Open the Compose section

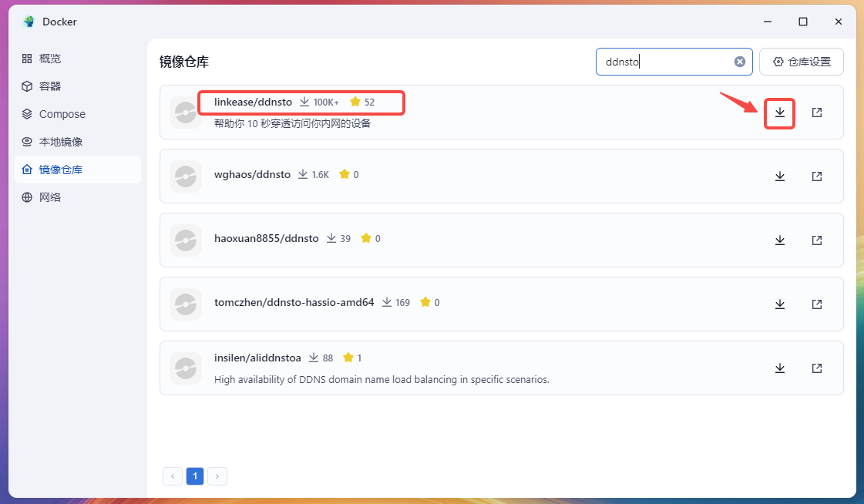78,114
